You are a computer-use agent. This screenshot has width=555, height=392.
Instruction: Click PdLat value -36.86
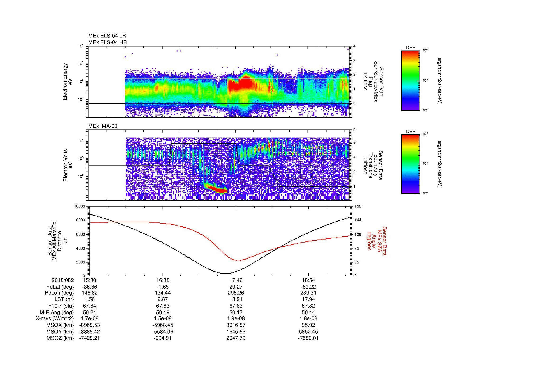[x=89, y=287]
